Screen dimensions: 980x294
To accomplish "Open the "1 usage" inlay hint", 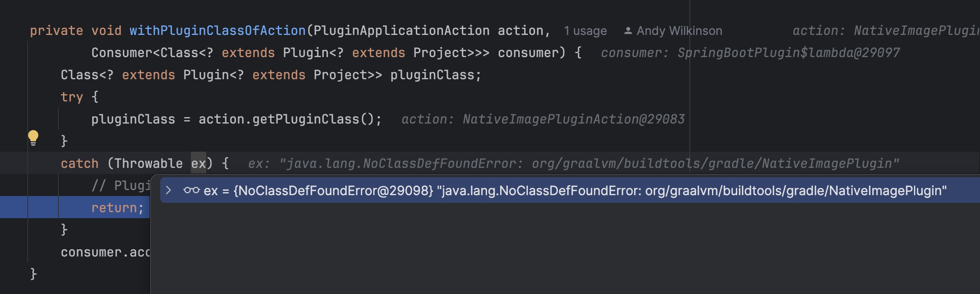I will coord(585,31).
